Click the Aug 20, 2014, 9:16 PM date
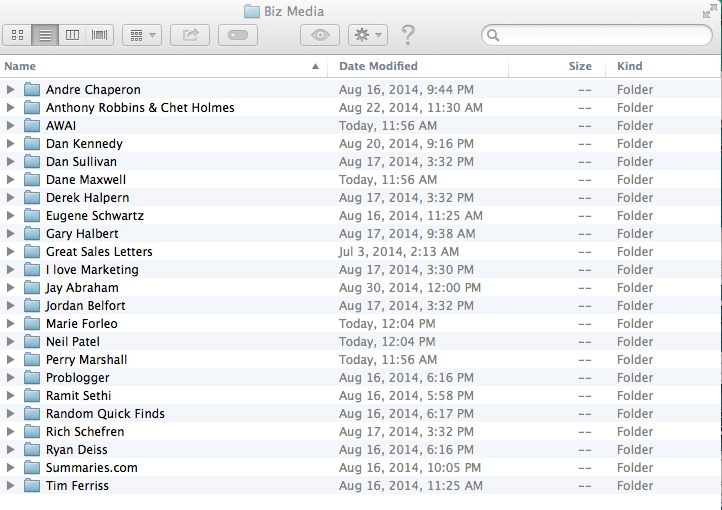The width and height of the screenshot is (722, 510). [x=406, y=144]
